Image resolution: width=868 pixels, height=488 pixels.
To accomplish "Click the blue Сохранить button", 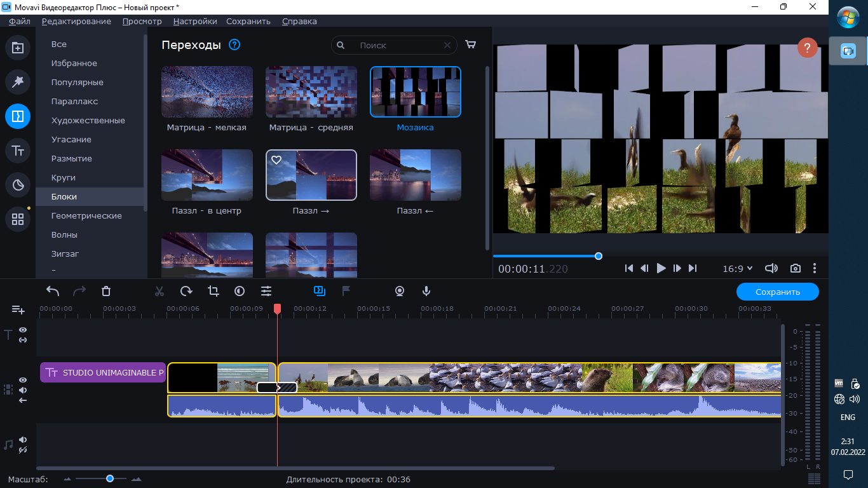I will click(777, 292).
